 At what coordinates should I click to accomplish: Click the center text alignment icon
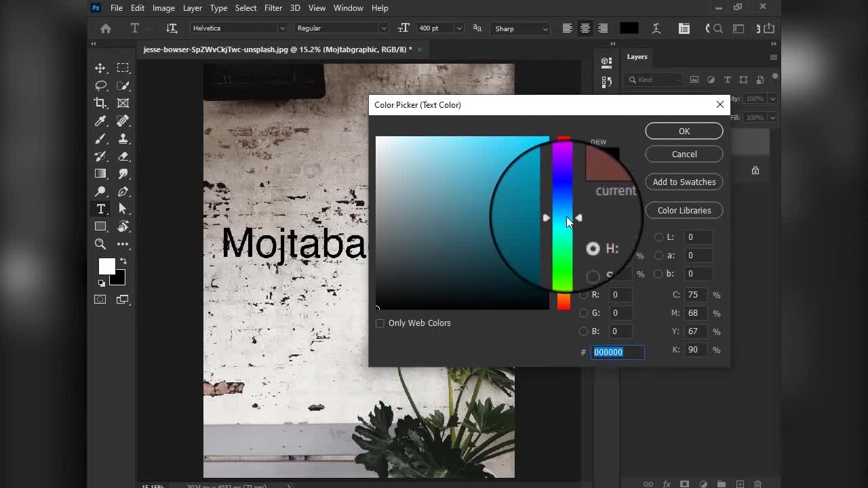pyautogui.click(x=585, y=28)
